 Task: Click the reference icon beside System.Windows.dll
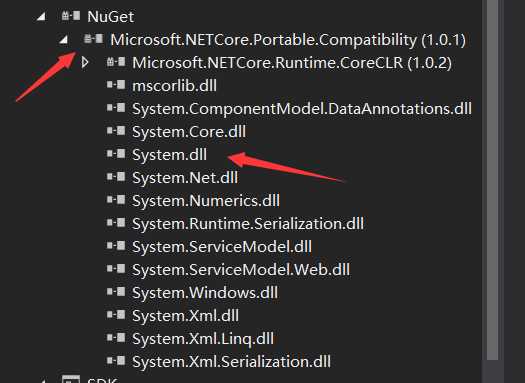116,292
